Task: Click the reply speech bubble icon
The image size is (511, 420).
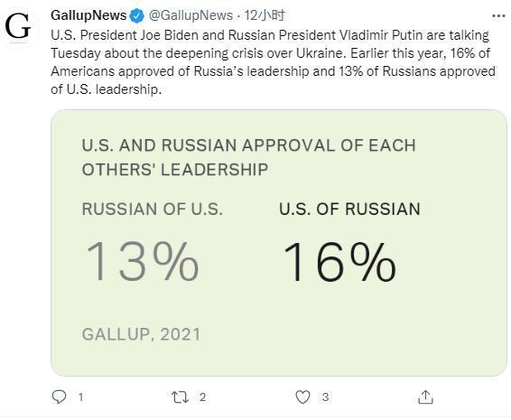Action: [x=59, y=397]
